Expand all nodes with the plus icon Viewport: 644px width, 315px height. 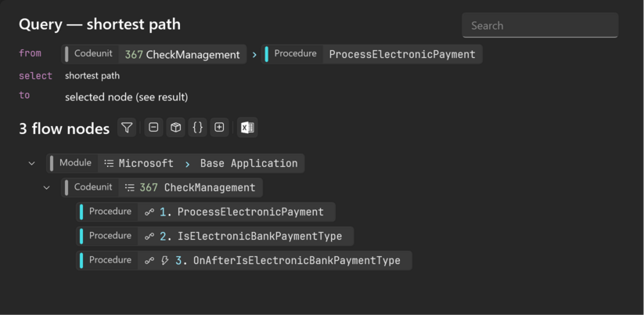[219, 128]
